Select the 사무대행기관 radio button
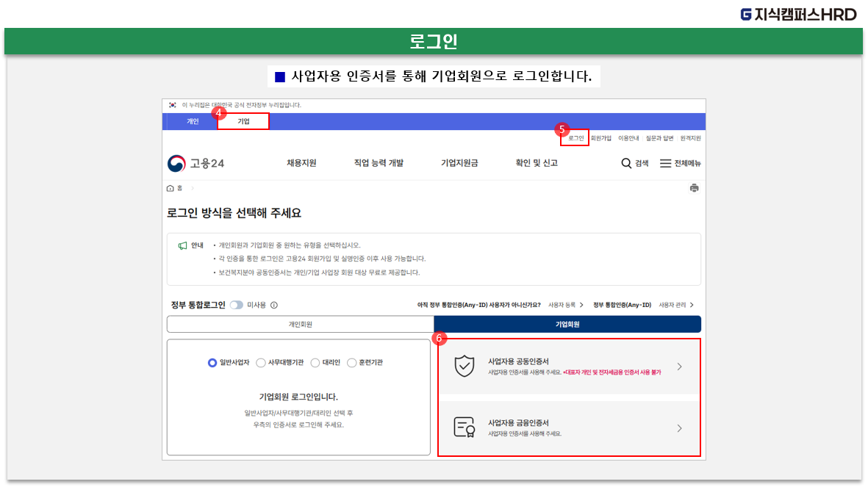The height and width of the screenshot is (487, 868). [261, 363]
